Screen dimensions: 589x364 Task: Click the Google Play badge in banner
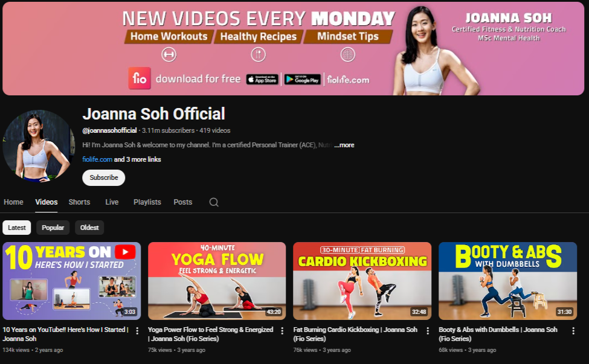pyautogui.click(x=302, y=79)
